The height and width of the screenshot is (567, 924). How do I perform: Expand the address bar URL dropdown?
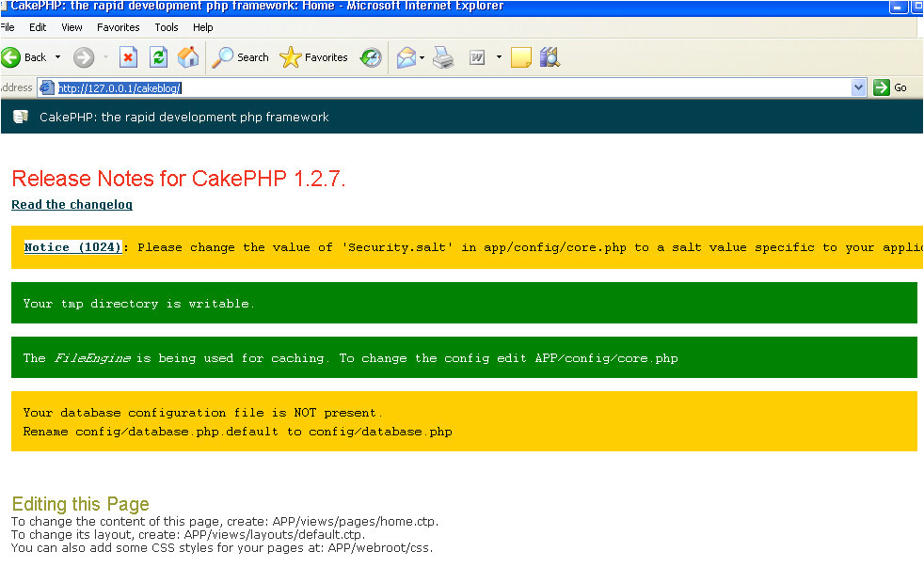click(858, 87)
